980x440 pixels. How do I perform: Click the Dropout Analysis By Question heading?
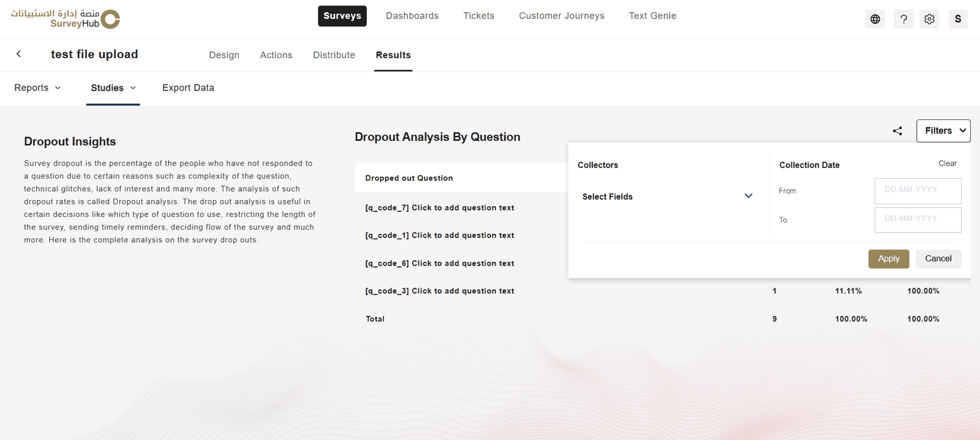(437, 137)
